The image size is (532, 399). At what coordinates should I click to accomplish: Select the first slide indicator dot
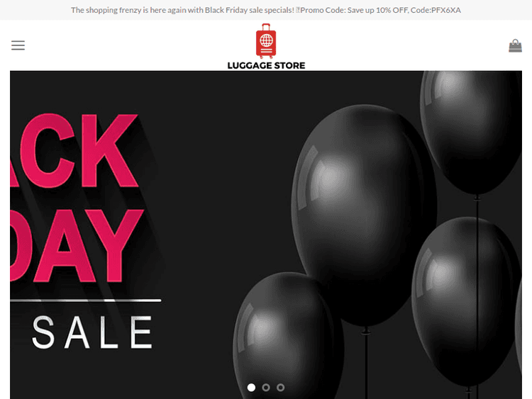251,387
